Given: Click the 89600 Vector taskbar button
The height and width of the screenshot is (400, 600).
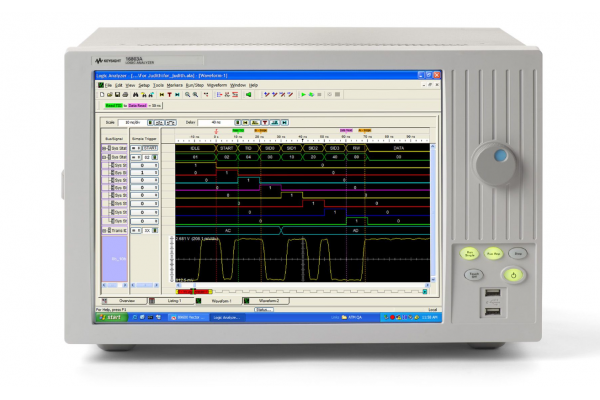Looking at the screenshot, I should click(x=189, y=317).
